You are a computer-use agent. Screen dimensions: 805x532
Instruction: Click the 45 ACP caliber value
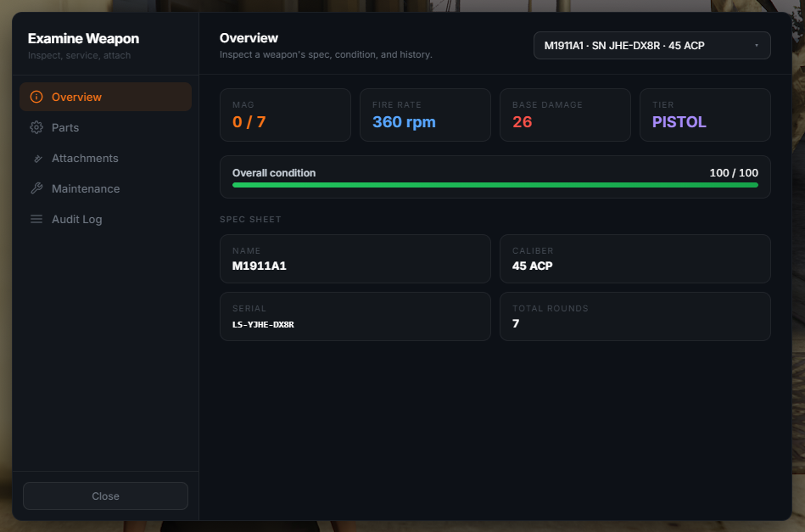coord(532,266)
